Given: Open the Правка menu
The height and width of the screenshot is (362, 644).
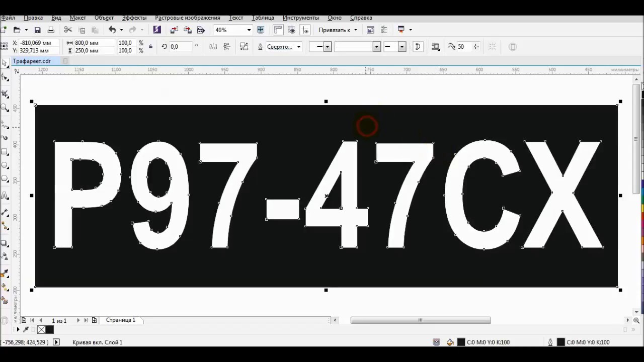Looking at the screenshot, I should 33,18.
